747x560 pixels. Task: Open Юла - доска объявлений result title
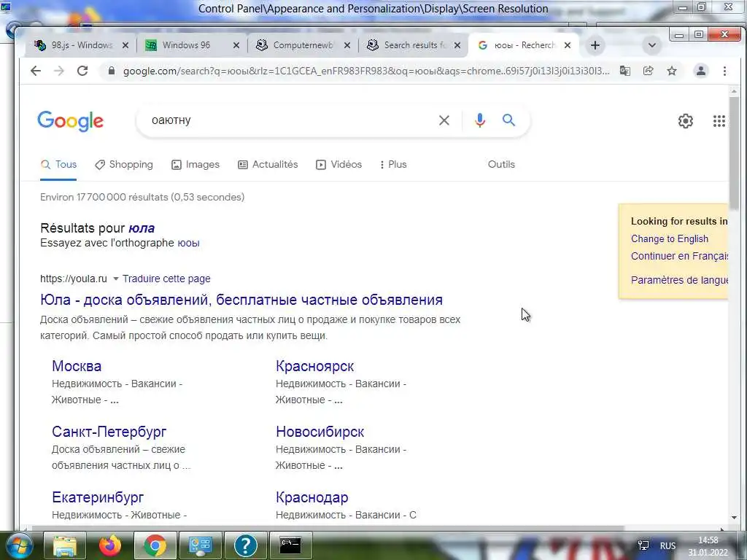click(x=241, y=300)
